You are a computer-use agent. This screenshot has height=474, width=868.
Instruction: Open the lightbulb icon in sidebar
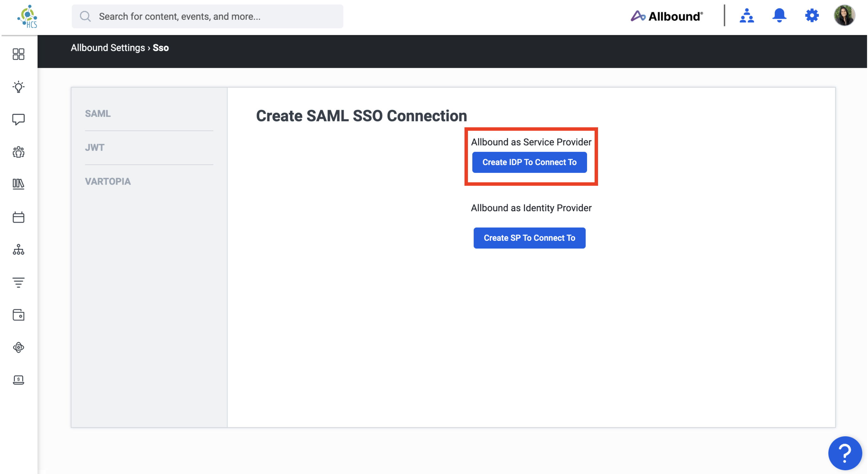point(19,87)
